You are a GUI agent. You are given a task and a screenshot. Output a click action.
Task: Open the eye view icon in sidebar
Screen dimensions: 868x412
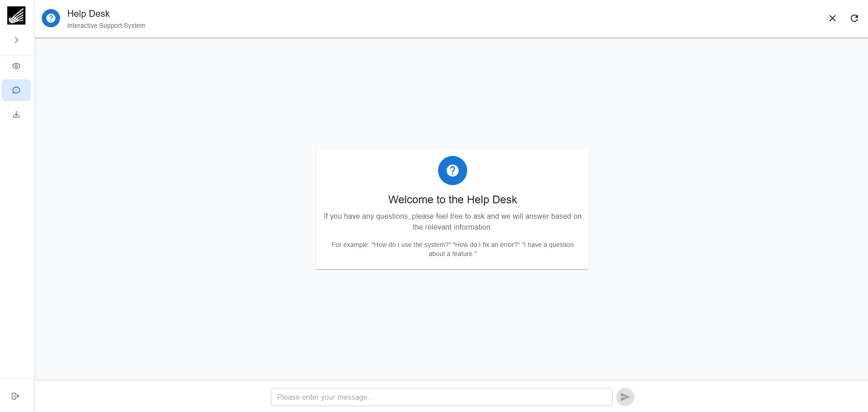[x=16, y=66]
